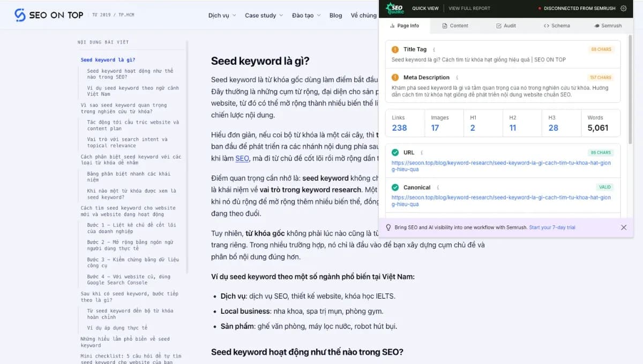This screenshot has height=364, width=643.
Task: Open the URL link under the URL section
Action: tap(501, 166)
